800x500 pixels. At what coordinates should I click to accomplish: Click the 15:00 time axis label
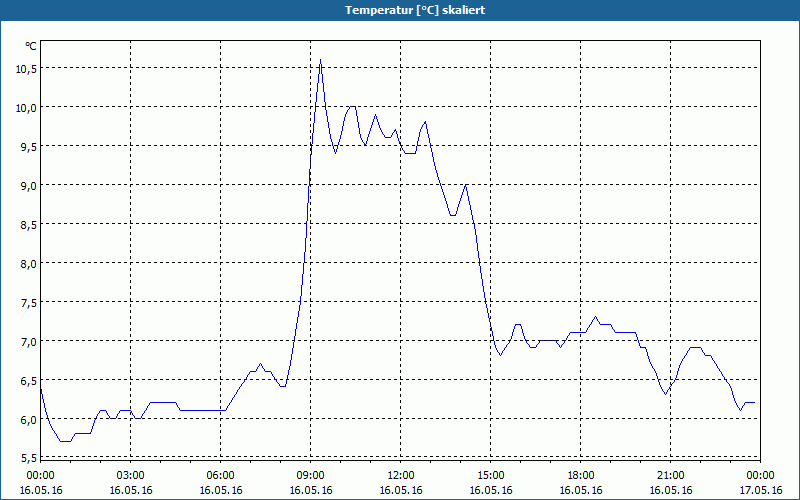point(491,476)
